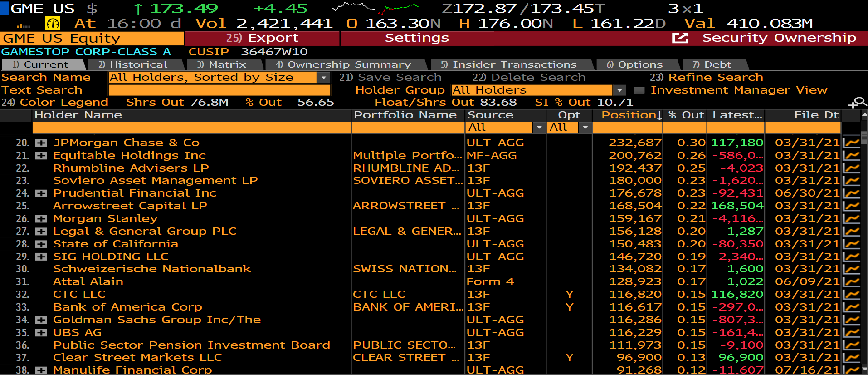The width and height of the screenshot is (868, 375).
Task: Click Refine Search
Action: click(x=707, y=78)
